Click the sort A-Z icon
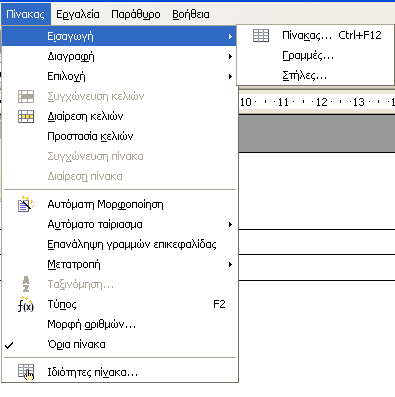This screenshot has width=395, height=397. (x=26, y=284)
